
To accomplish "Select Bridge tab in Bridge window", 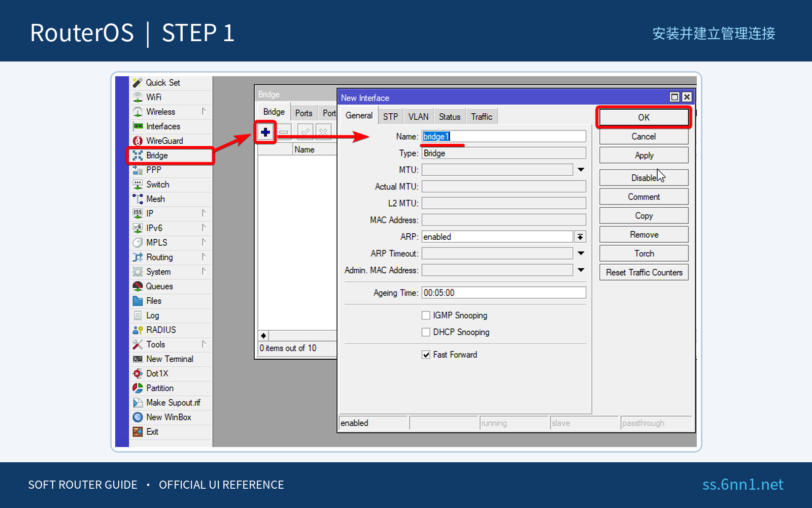I will click(274, 112).
